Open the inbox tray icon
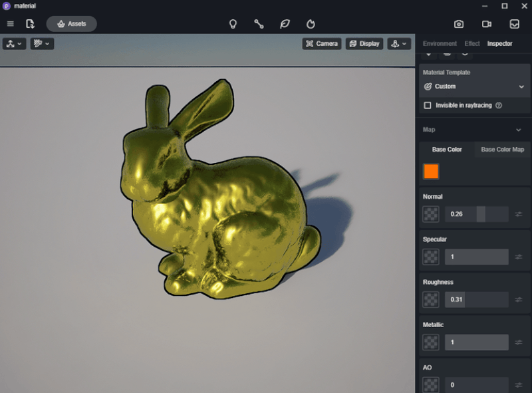 tap(514, 24)
